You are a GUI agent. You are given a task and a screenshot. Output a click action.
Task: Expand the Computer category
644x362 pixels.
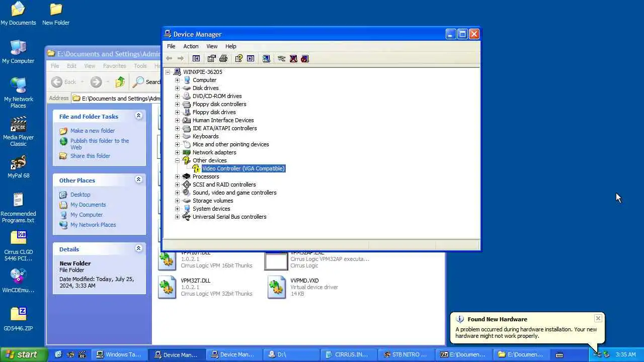[177, 80]
